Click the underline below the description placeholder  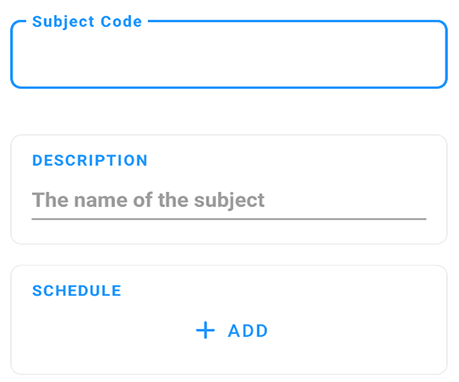point(229,219)
